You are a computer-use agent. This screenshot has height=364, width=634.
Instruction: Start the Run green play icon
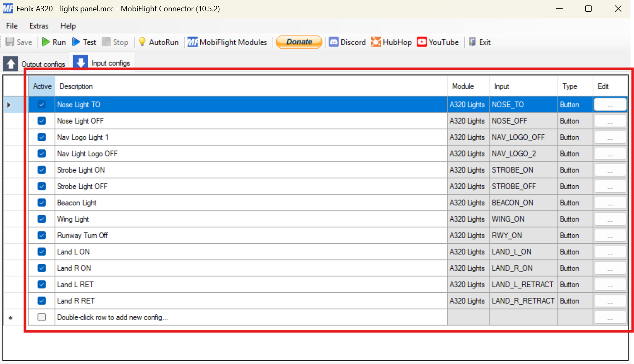coord(46,42)
